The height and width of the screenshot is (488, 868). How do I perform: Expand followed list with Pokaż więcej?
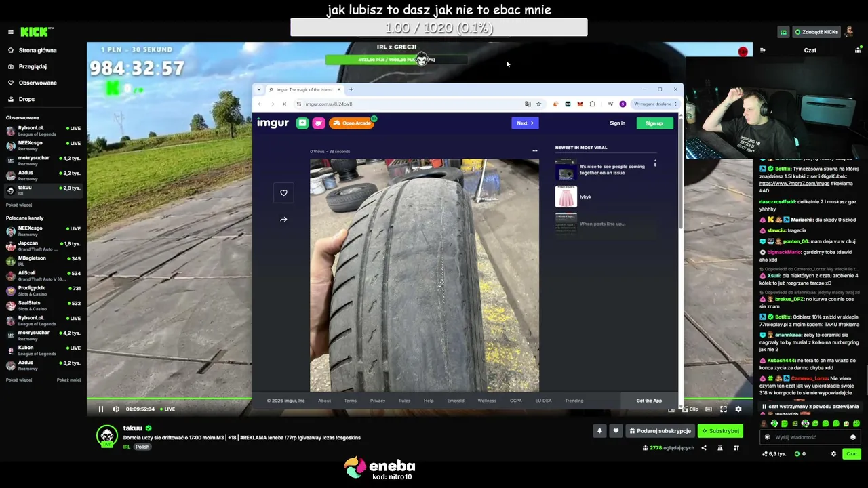(19, 205)
